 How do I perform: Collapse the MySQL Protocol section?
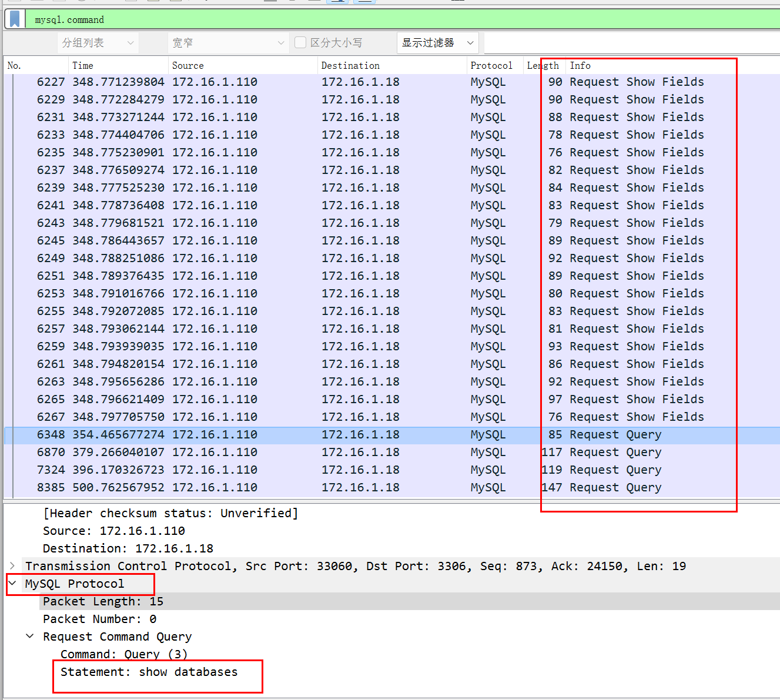(12, 584)
